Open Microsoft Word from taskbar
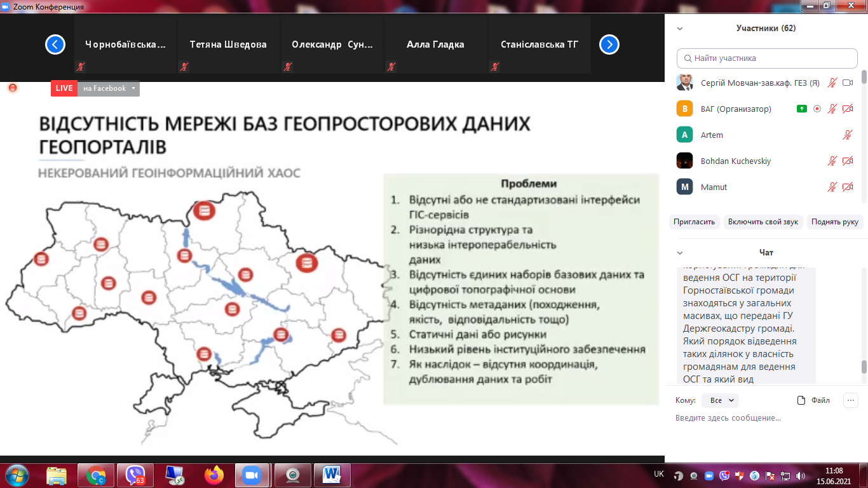 pyautogui.click(x=332, y=475)
